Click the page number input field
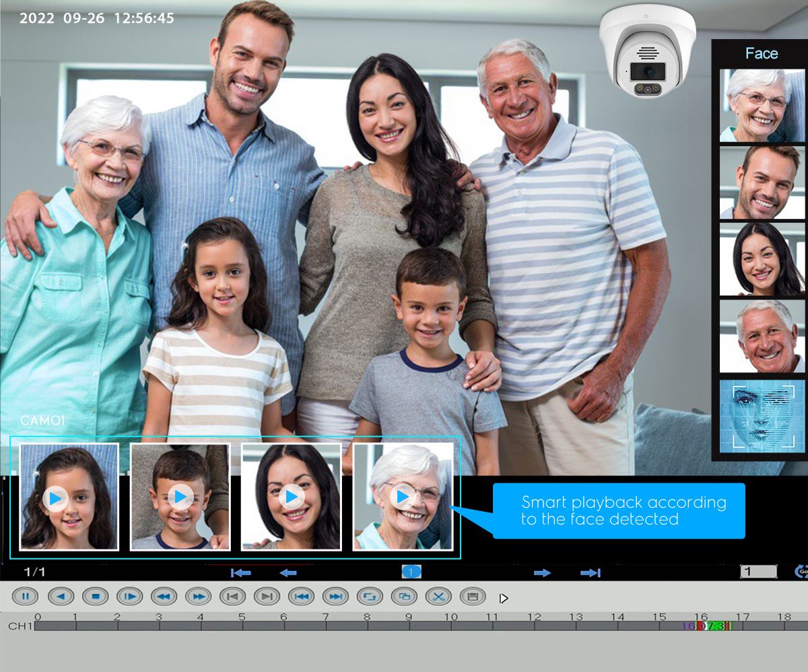Image resolution: width=808 pixels, height=672 pixels. point(758,572)
